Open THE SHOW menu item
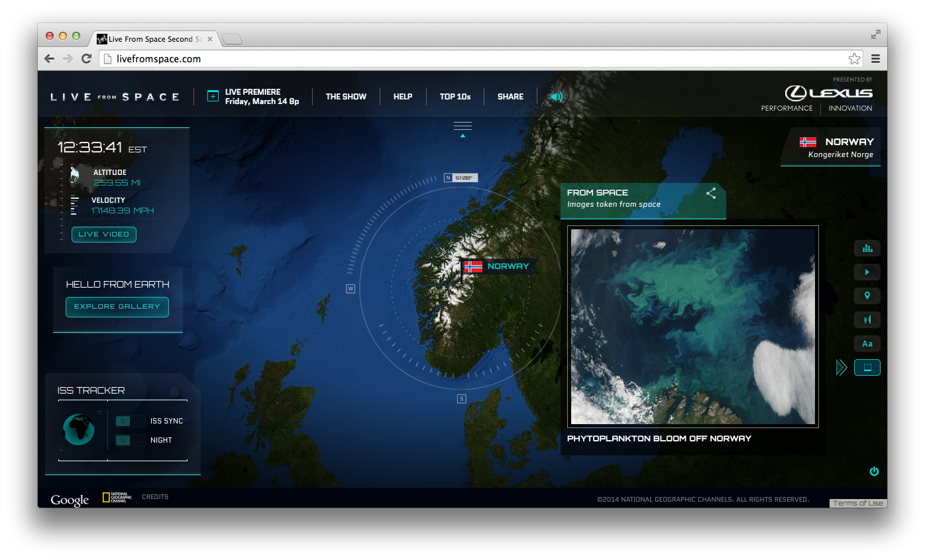 [346, 97]
